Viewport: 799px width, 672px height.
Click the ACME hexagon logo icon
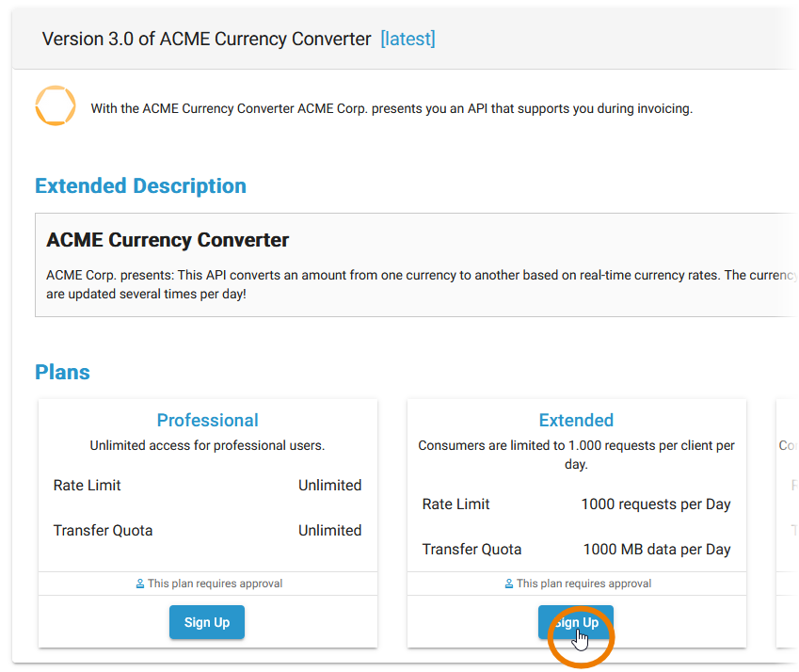click(56, 105)
